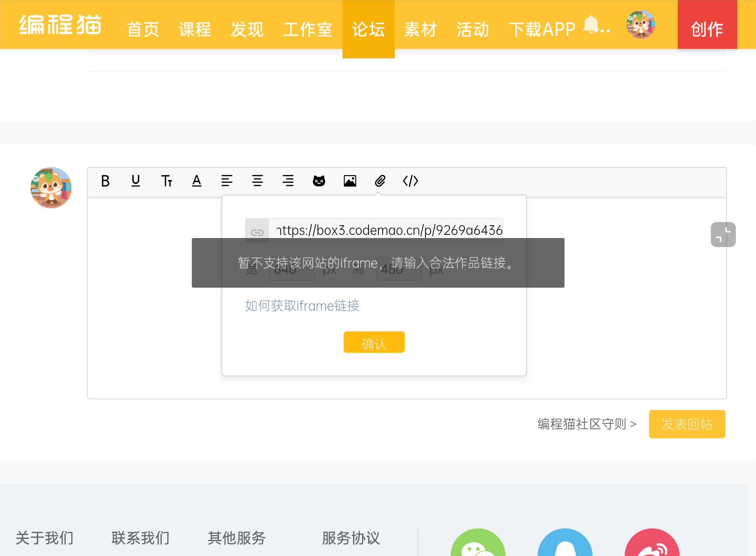Open the cat emoji picker

click(x=319, y=181)
